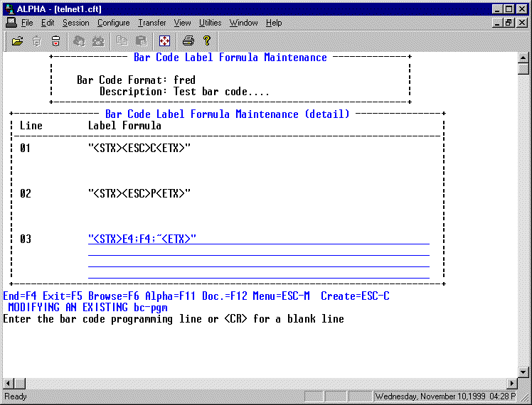Image resolution: width=532 pixels, height=405 pixels.
Task: Click the 'MODIFYING AN EXISTING bc-pgm' message
Action: (x=88, y=308)
